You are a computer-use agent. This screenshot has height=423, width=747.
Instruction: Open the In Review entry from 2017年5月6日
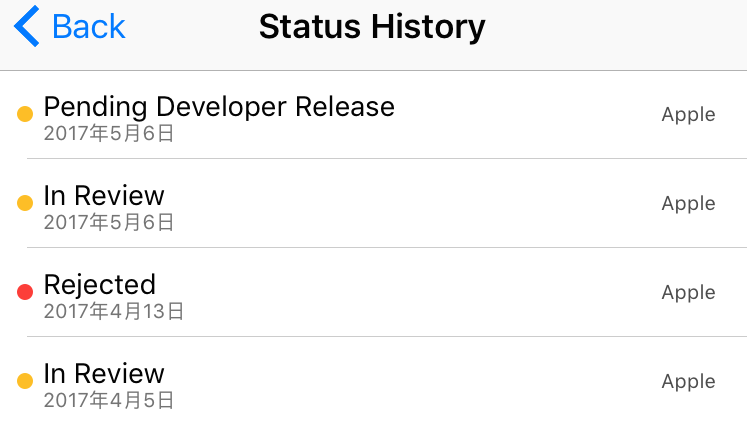click(104, 195)
